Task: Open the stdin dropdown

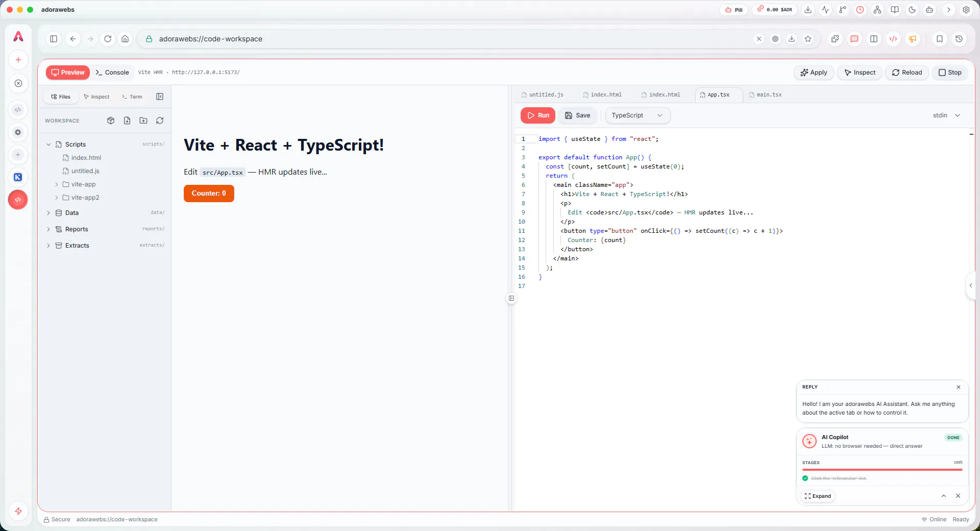Action: [947, 115]
